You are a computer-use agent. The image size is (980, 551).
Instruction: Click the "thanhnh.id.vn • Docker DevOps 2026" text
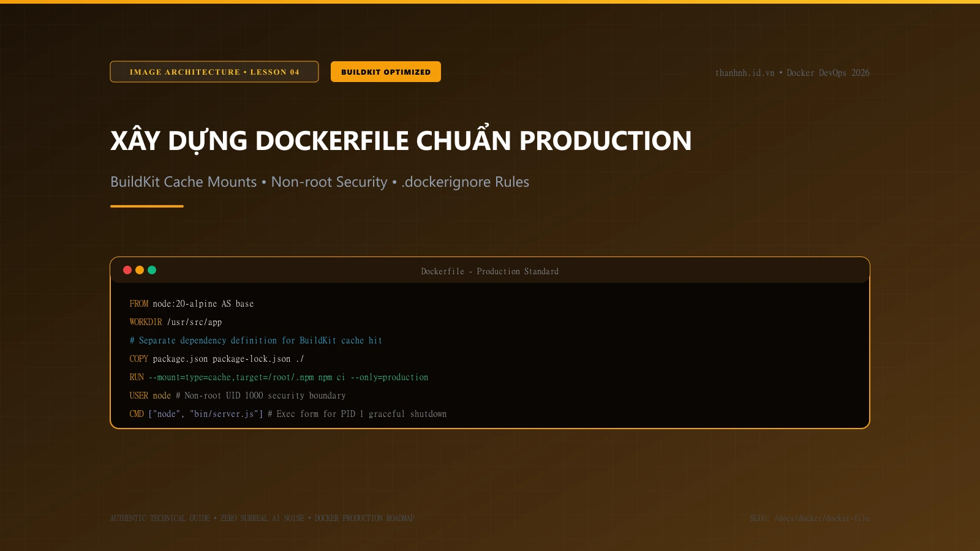pos(793,73)
